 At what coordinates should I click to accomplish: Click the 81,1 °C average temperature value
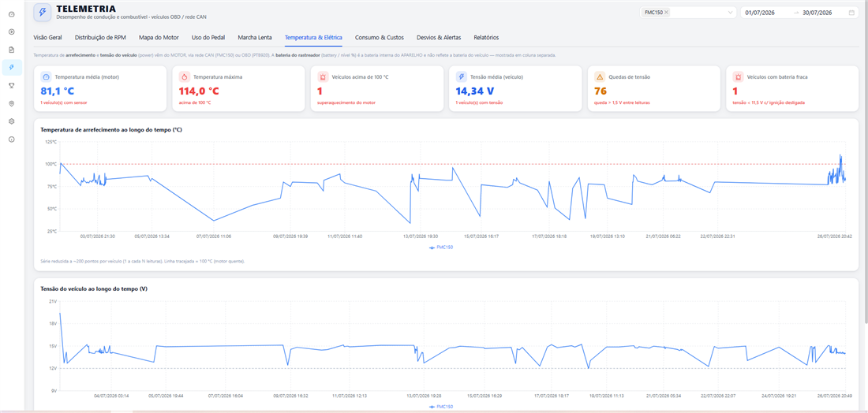click(x=57, y=91)
